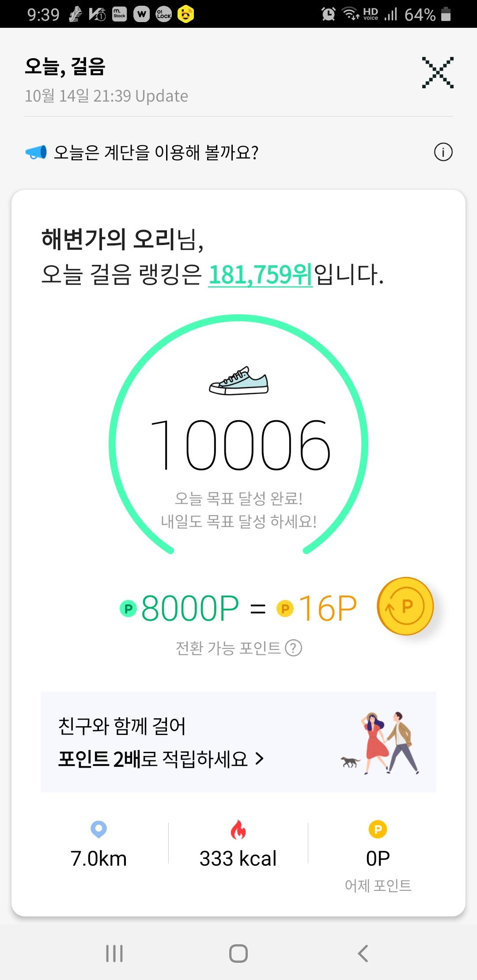Open the 181,759위 ranking link
This screenshot has width=477, height=980.
click(x=260, y=275)
